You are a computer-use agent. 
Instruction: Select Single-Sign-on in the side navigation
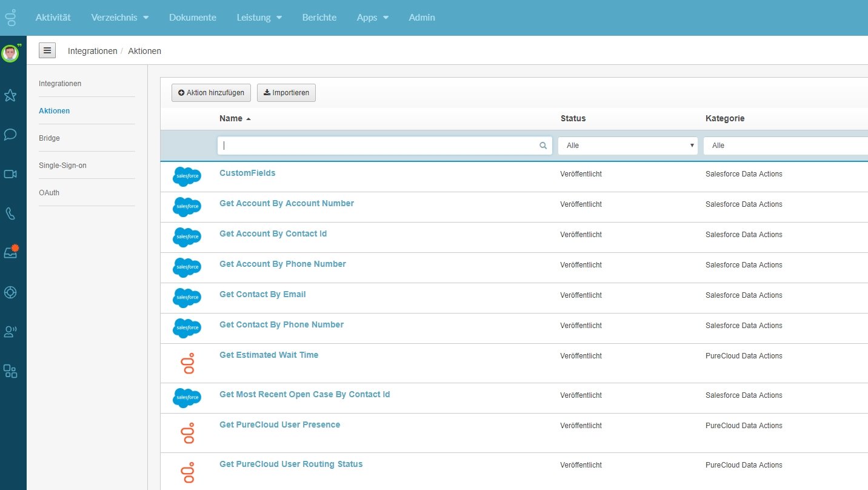pyautogui.click(x=62, y=165)
